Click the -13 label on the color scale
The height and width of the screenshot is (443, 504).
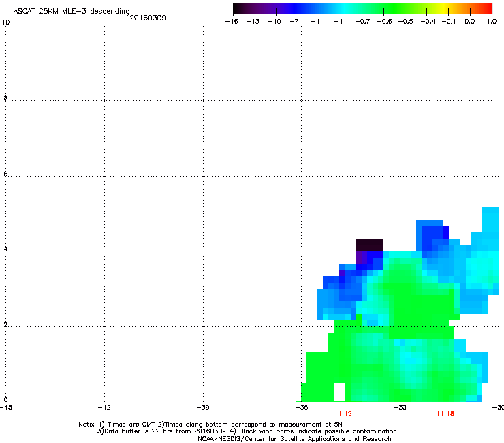pos(253,22)
